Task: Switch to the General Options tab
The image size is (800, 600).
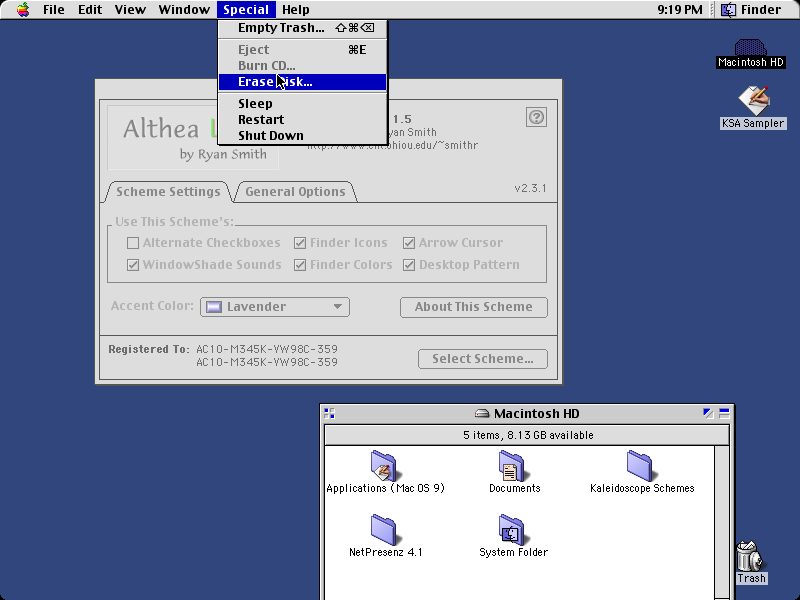Action: pos(295,192)
